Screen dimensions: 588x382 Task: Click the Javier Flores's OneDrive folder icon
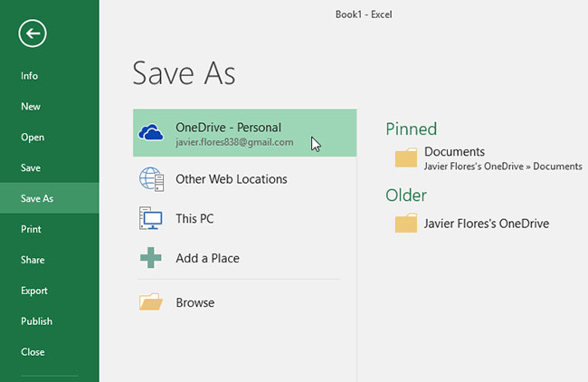[x=406, y=224]
